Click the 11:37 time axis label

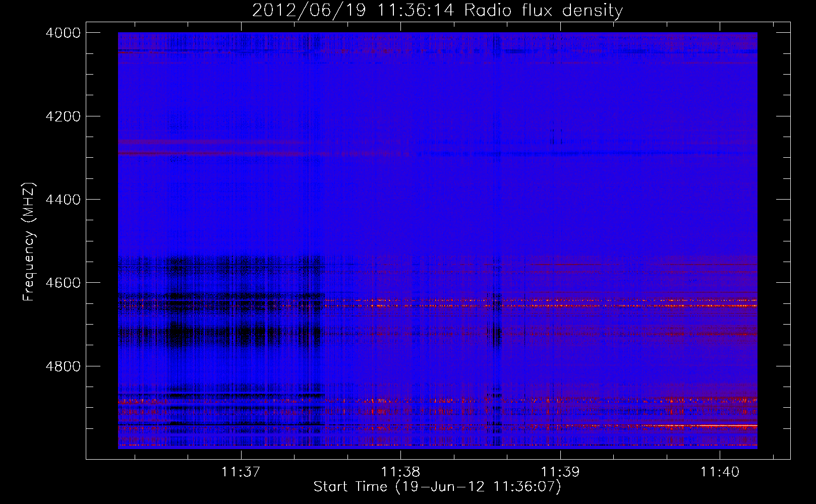[241, 472]
